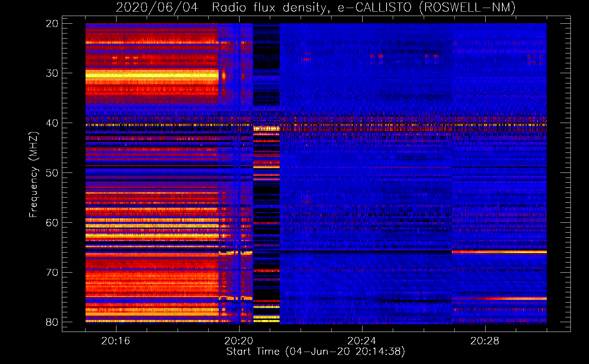Click the 20:24 time tick label
This screenshot has width=589, height=364.
[362, 341]
